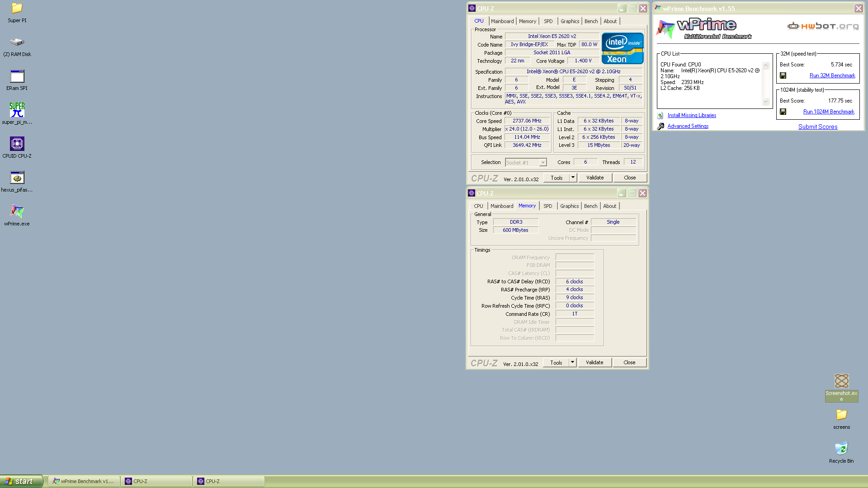Switch to CPU tab in lower CPU-Z window

pyautogui.click(x=479, y=206)
